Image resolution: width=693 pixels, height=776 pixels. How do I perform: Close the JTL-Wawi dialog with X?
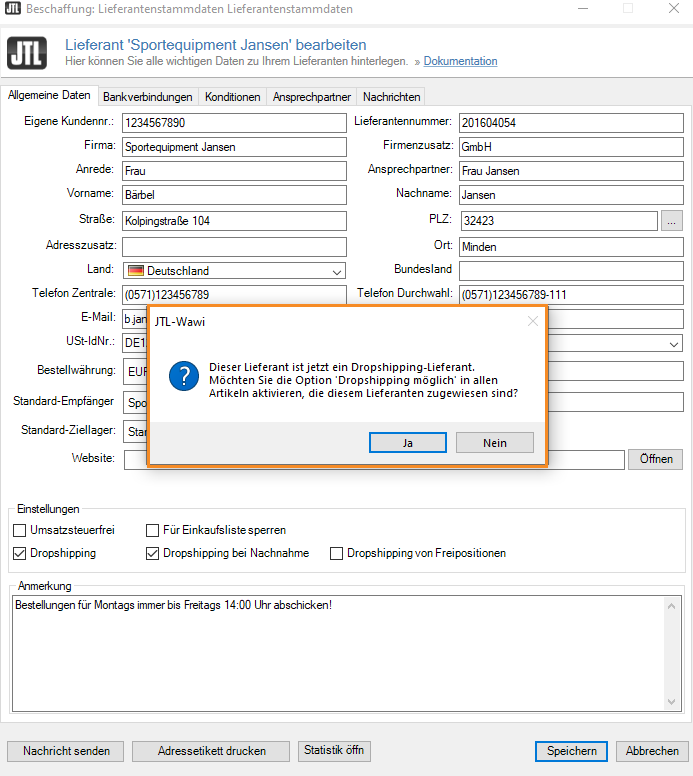[533, 321]
